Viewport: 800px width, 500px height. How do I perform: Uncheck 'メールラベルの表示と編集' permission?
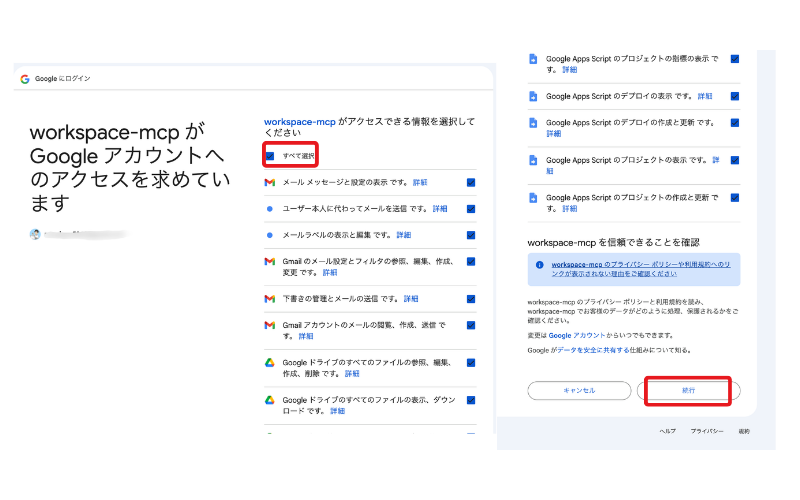point(471,235)
